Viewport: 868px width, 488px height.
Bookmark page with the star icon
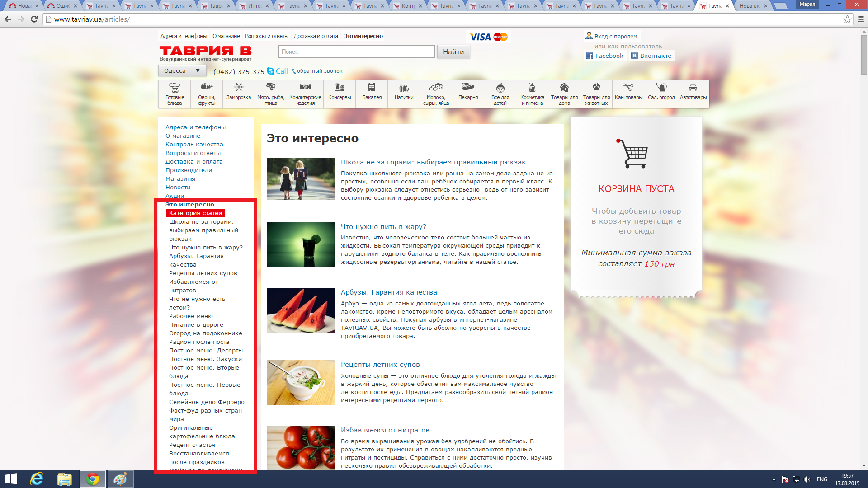847,19
